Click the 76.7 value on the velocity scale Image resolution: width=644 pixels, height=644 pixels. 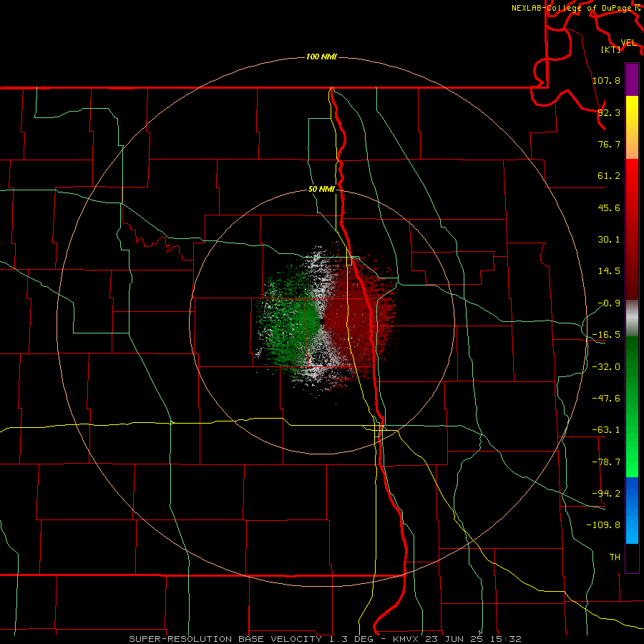pos(609,144)
